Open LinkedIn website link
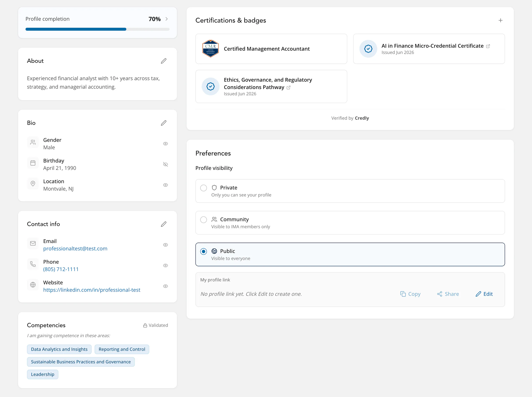Image resolution: width=532 pixels, height=397 pixels. tap(92, 290)
